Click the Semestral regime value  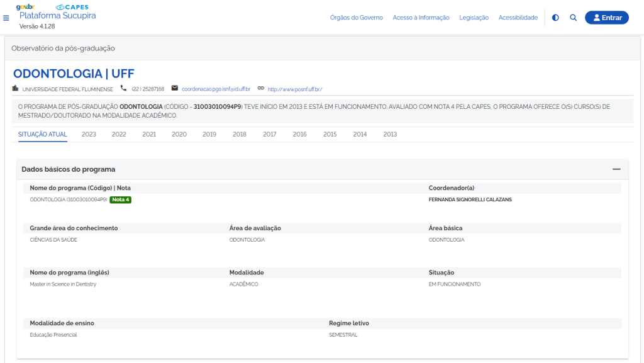tap(343, 335)
